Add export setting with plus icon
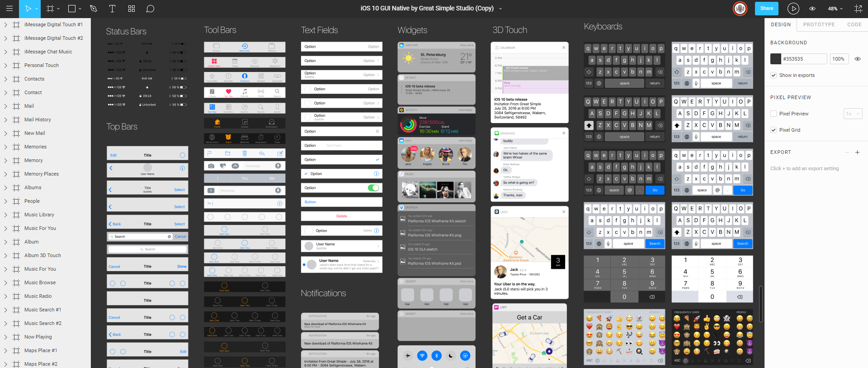Screen dimensions: 868x368 pos(857,152)
